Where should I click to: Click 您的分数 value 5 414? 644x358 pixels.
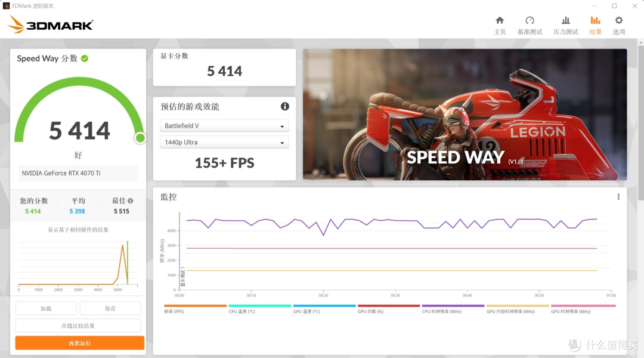click(33, 211)
